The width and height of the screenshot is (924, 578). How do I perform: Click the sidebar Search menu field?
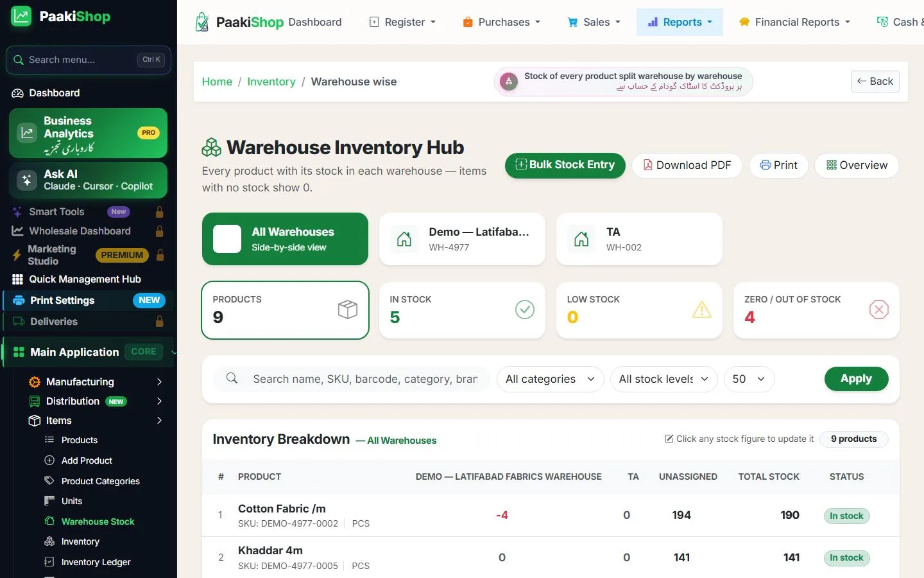pos(89,60)
